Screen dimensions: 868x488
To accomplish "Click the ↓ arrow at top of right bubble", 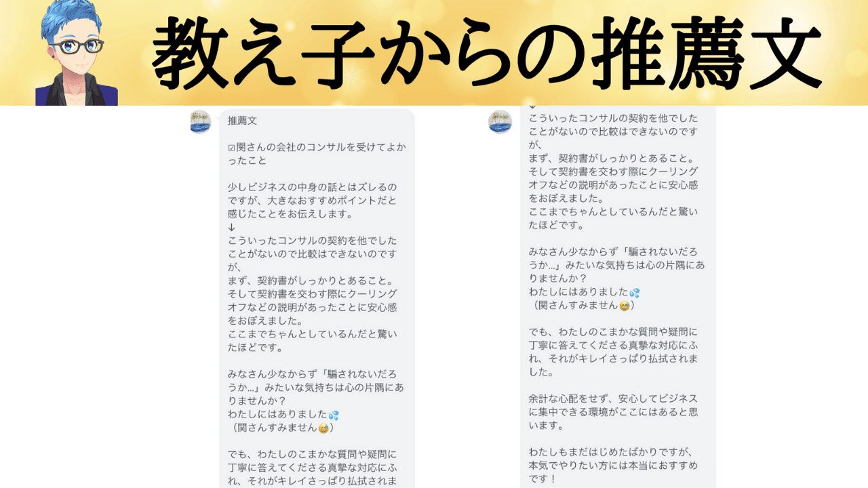I will coord(532,107).
